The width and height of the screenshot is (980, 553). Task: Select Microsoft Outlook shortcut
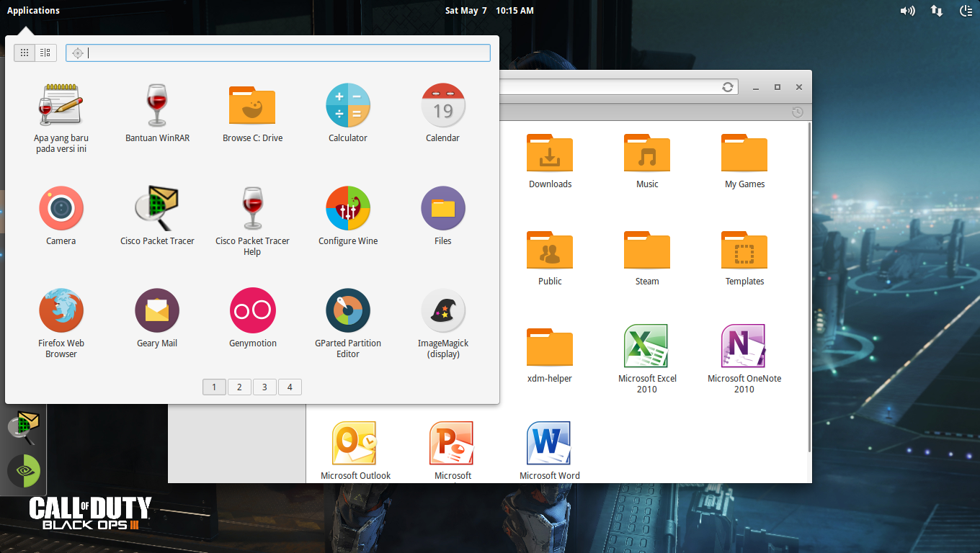point(355,451)
